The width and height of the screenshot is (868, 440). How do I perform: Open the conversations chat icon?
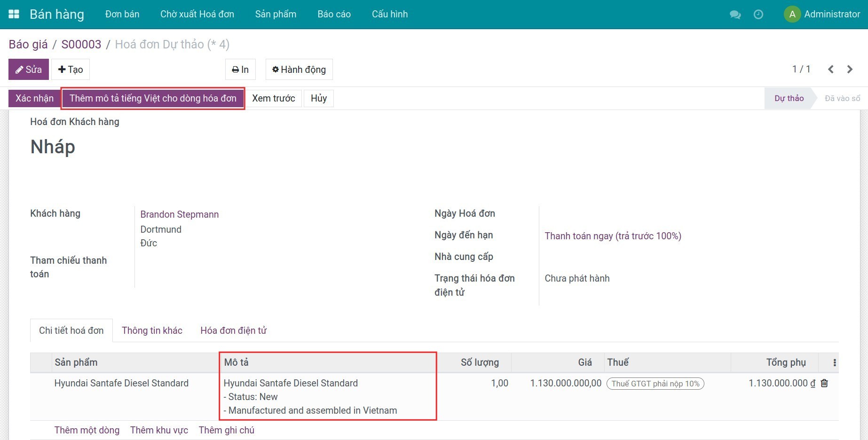tap(735, 15)
